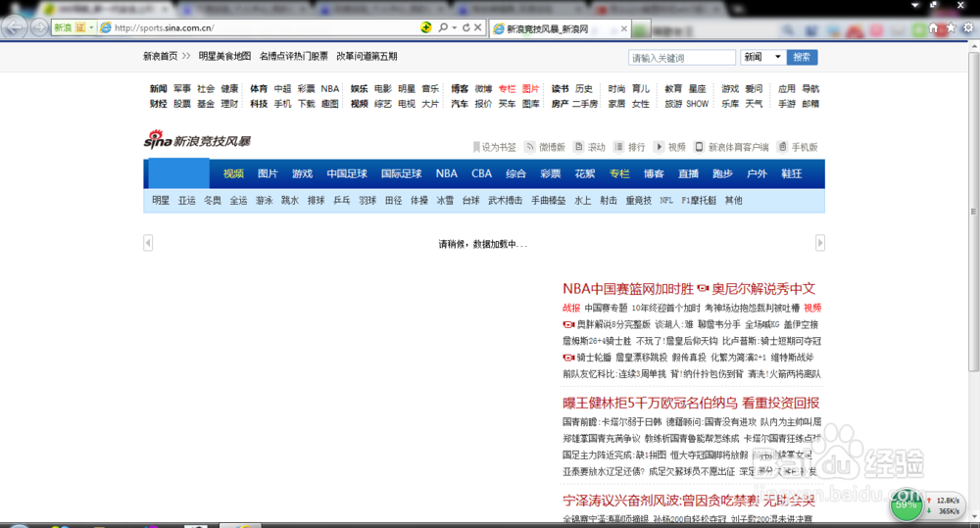Viewport: 980px width, 528px height.
Task: Open the 国际足球 navigation tab
Action: pyautogui.click(x=401, y=173)
